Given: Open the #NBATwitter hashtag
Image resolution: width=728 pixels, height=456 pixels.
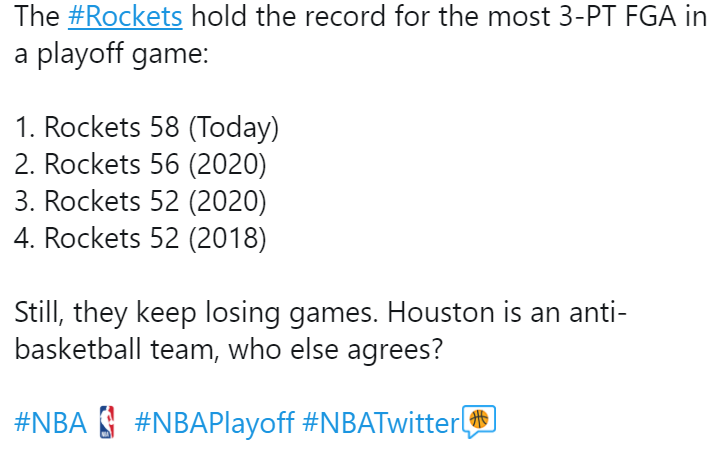Looking at the screenshot, I should pyautogui.click(x=381, y=423).
